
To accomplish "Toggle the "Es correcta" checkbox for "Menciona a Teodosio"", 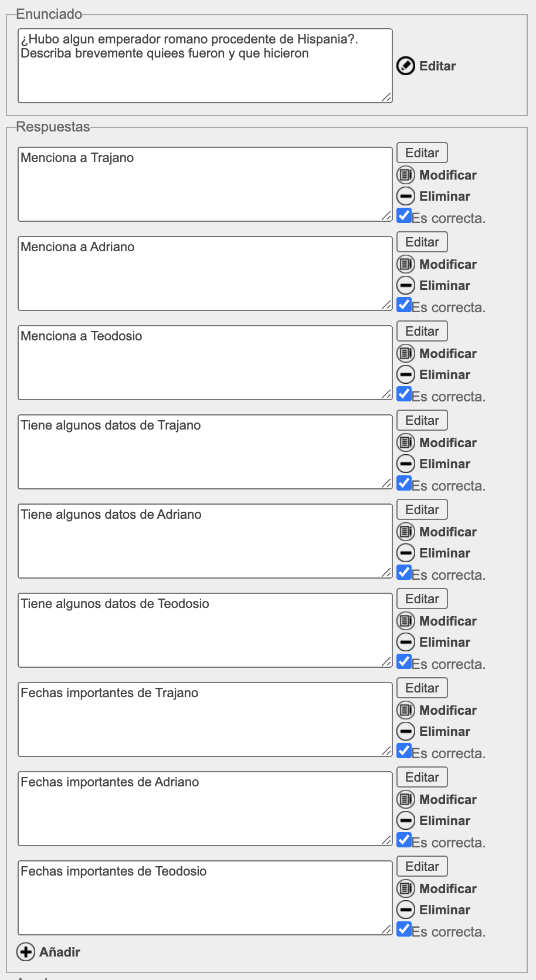I will coord(404,394).
